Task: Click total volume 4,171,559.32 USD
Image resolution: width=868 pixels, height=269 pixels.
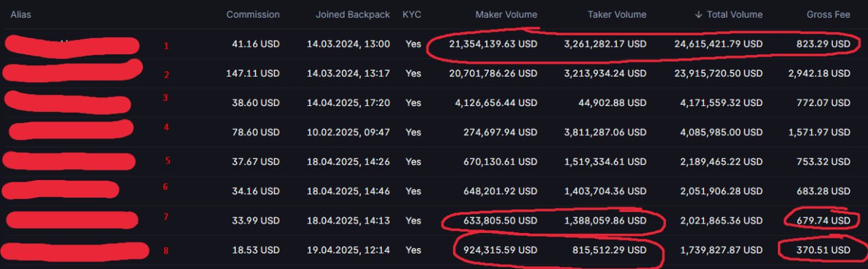Action: coord(721,103)
